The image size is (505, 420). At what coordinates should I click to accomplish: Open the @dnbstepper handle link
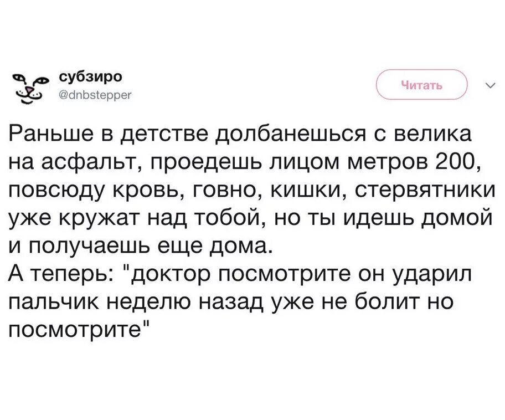click(x=95, y=95)
